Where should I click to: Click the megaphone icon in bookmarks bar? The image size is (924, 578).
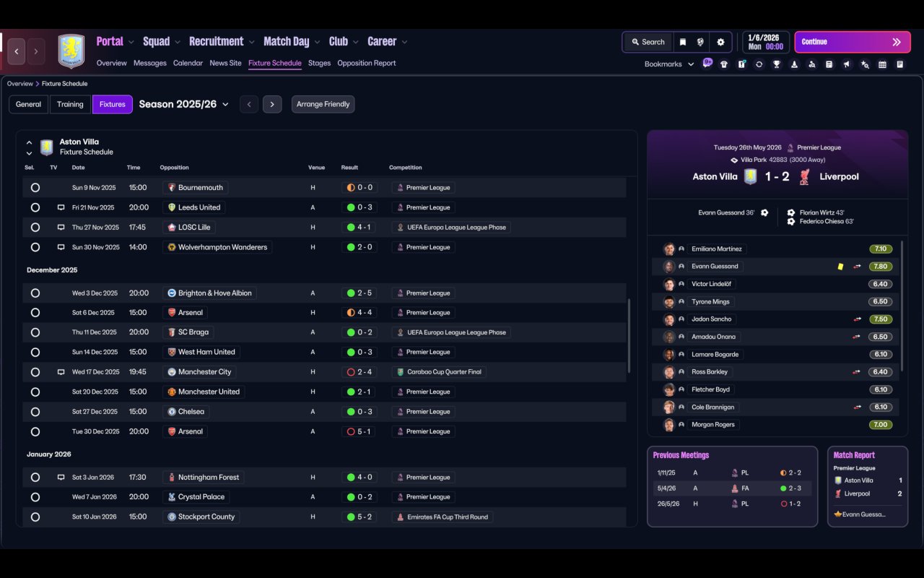pyautogui.click(x=847, y=64)
